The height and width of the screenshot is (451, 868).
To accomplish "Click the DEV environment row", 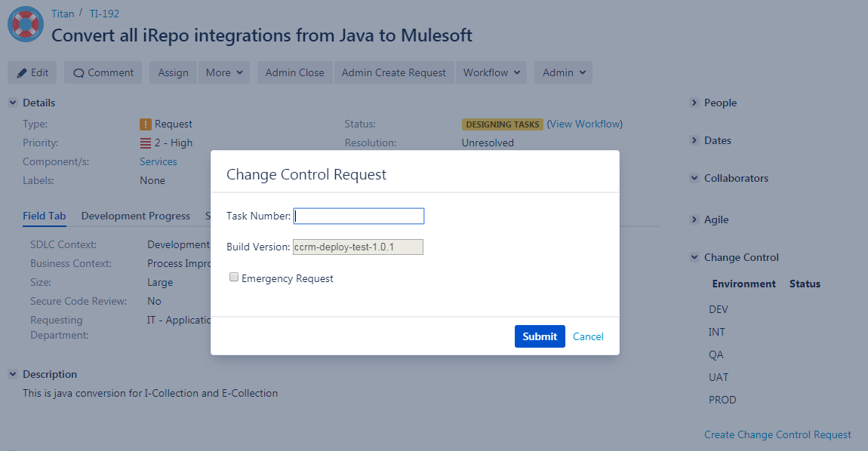I will 719,309.
